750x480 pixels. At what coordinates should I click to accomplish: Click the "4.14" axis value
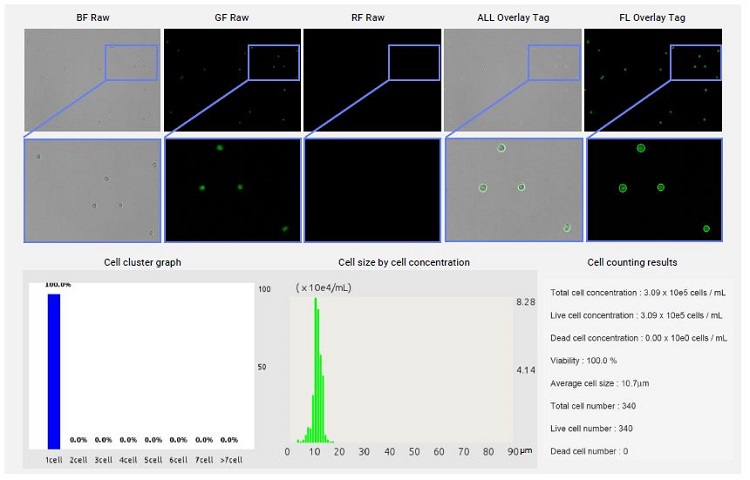526,370
